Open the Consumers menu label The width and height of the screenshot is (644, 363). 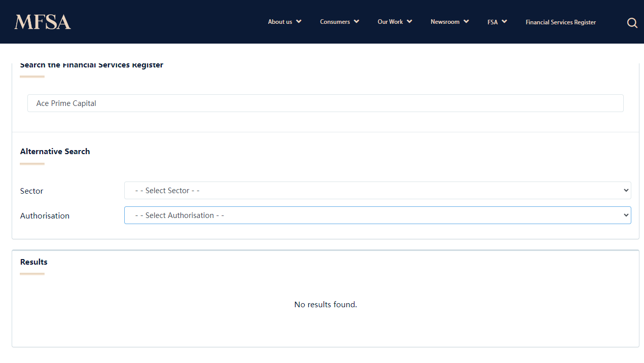tap(335, 22)
